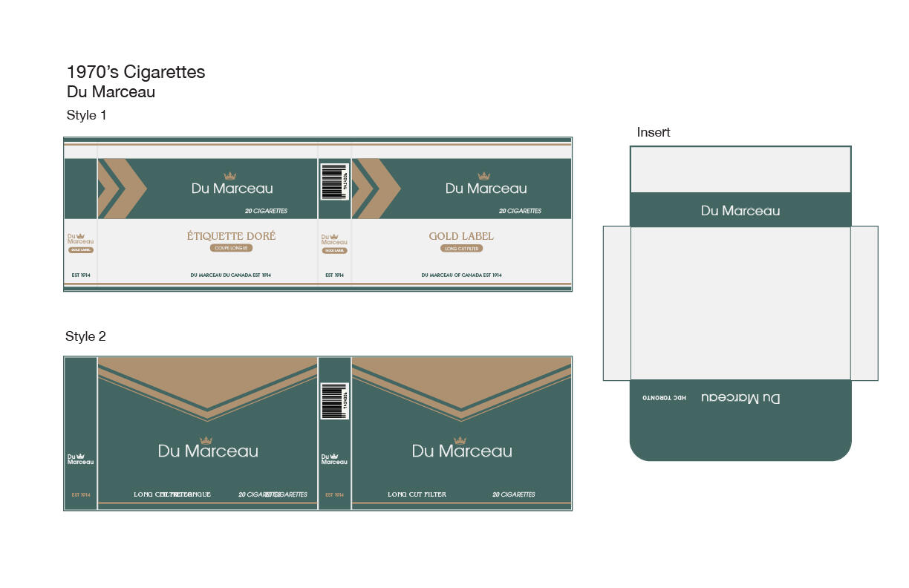Select the crown icon on Style 2 right panel
The width and height of the screenshot is (909, 588).
tap(460, 440)
